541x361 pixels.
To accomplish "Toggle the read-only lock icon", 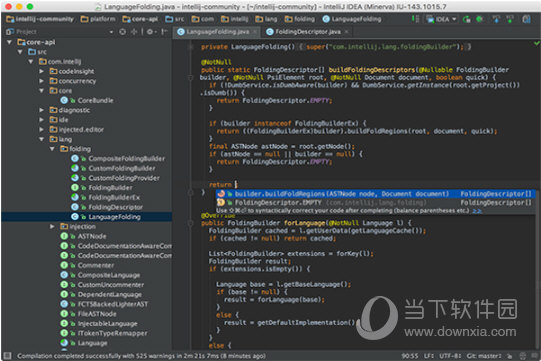I will (510, 355).
